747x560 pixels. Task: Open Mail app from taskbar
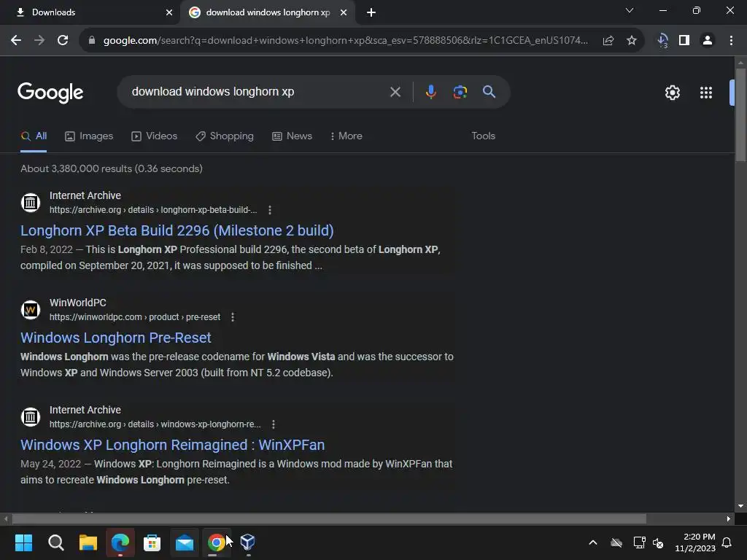tap(185, 542)
